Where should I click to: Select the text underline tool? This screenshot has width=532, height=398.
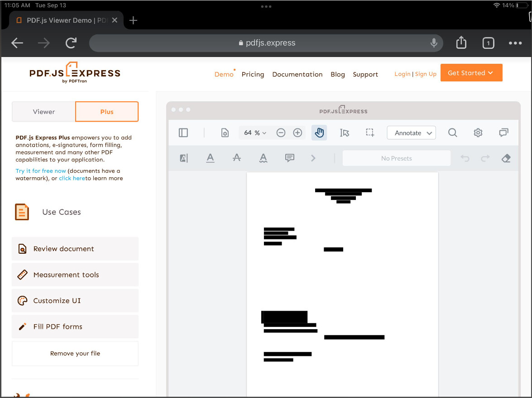211,158
